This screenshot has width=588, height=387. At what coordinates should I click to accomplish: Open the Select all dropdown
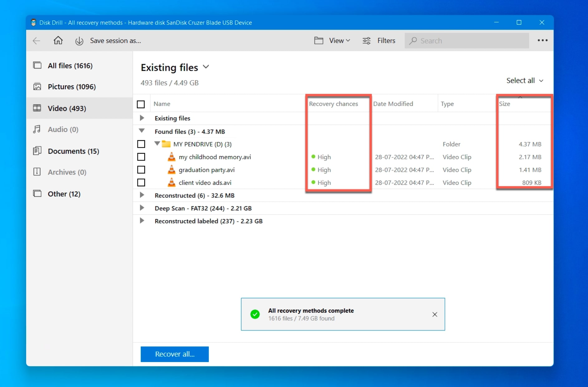point(525,80)
